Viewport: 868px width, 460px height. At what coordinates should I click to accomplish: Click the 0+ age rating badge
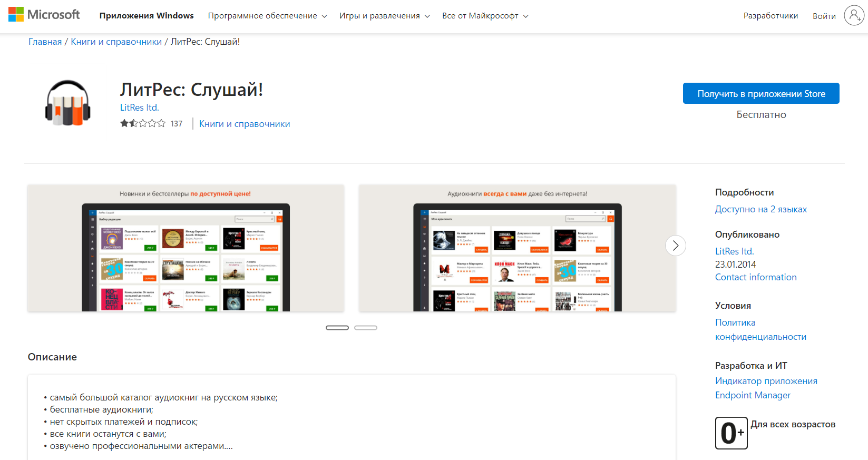click(731, 433)
